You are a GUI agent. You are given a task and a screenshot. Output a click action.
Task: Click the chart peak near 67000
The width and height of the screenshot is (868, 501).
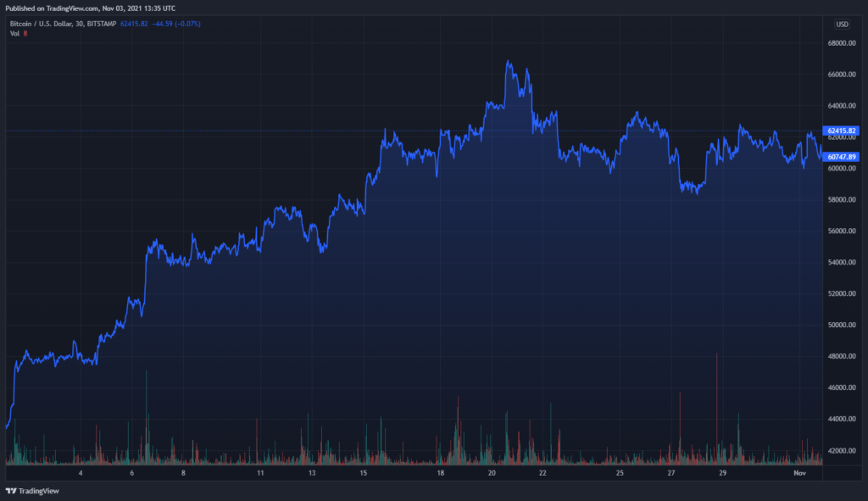pyautogui.click(x=509, y=62)
